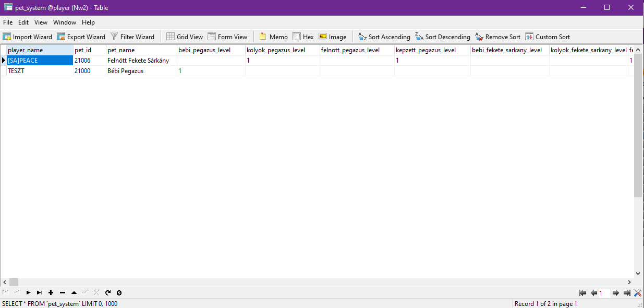Go to first page arrow
644x308 pixels.
point(582,293)
